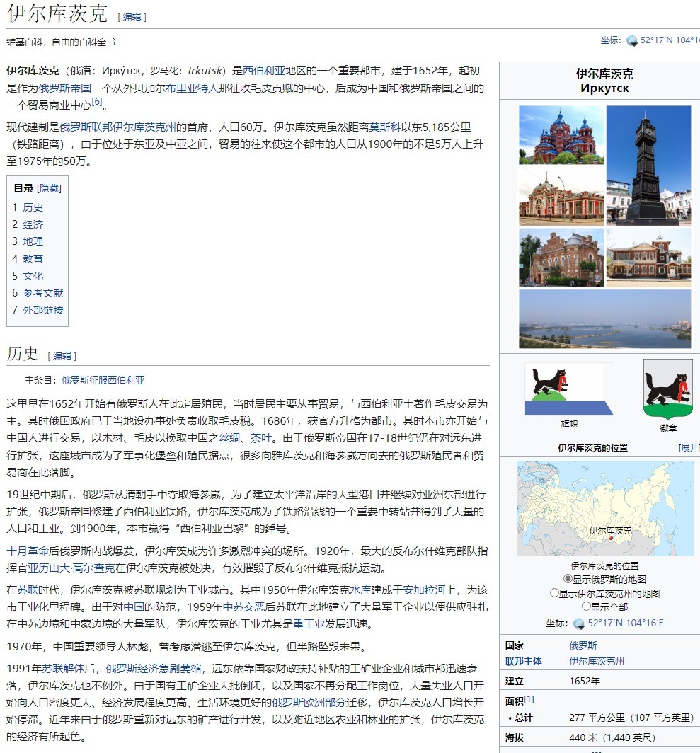The image size is (700, 753).
Task: Open the wooden house photo
Action: [x=648, y=258]
